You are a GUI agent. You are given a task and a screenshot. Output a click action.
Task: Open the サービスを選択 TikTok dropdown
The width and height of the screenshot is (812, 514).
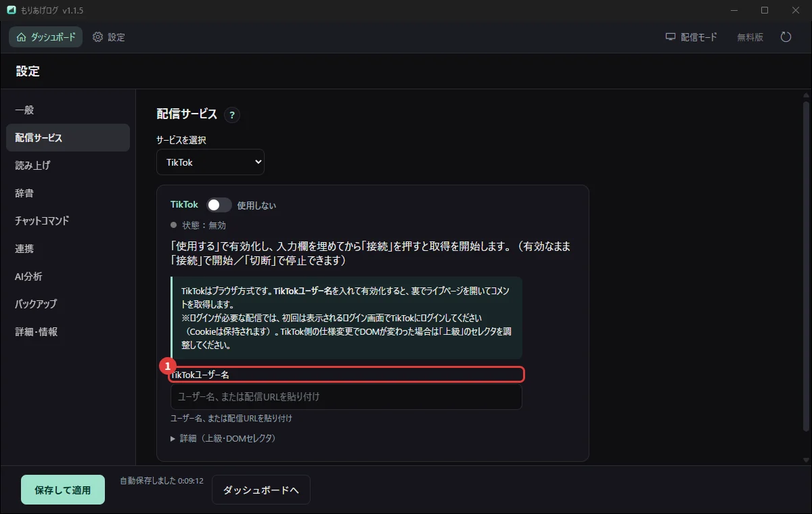point(210,162)
